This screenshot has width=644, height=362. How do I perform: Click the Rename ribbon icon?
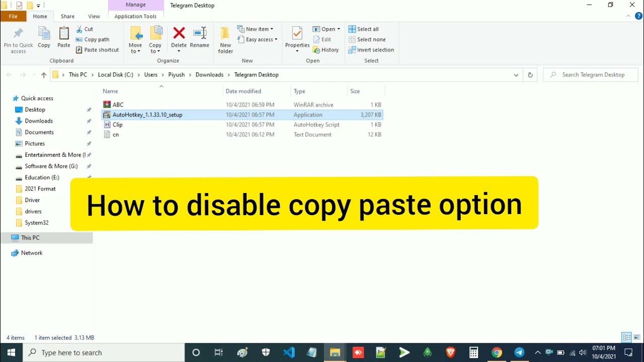point(200,33)
